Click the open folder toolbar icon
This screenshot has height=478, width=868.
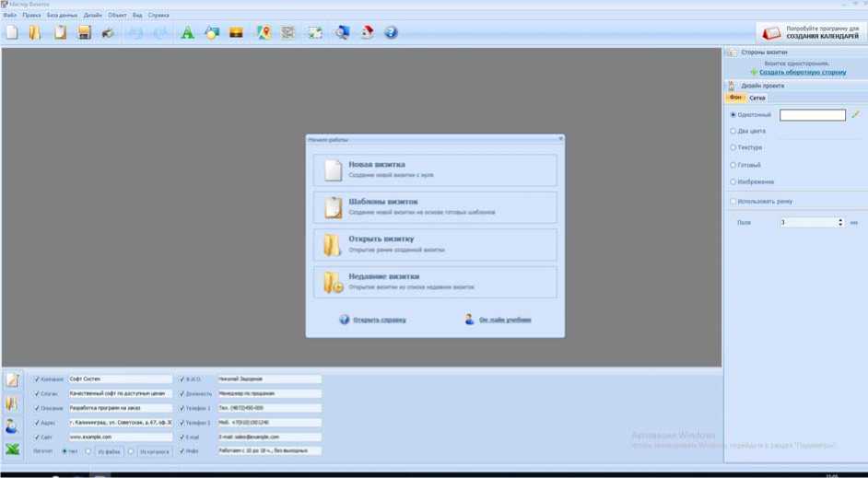pos(35,32)
